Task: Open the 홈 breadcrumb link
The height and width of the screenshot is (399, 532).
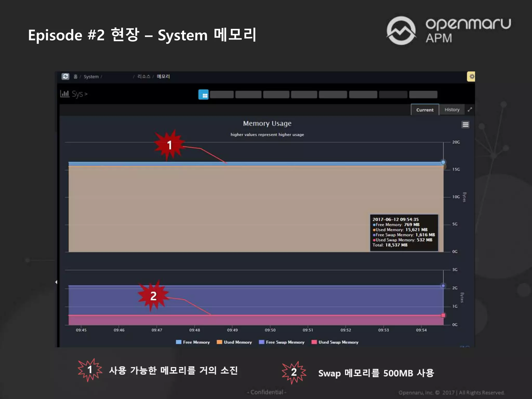Action: [x=75, y=76]
